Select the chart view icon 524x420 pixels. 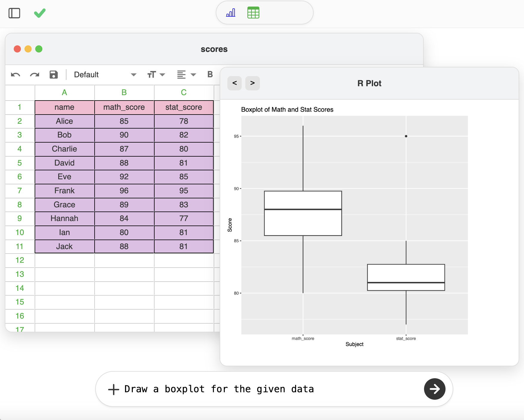[230, 13]
